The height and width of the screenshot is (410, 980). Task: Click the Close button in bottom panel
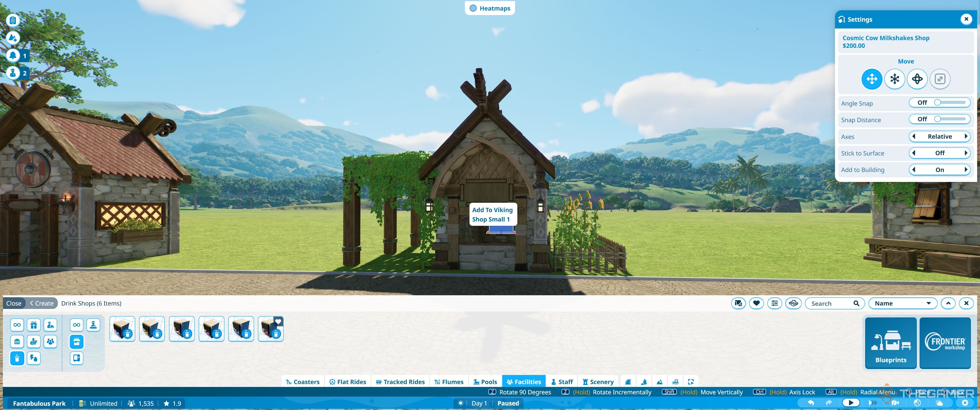(x=14, y=303)
